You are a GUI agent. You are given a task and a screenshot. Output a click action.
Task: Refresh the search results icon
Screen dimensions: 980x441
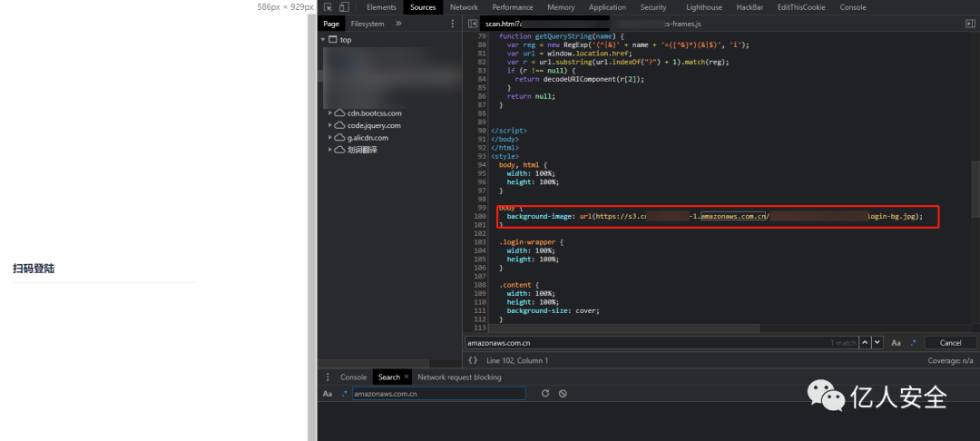(545, 394)
